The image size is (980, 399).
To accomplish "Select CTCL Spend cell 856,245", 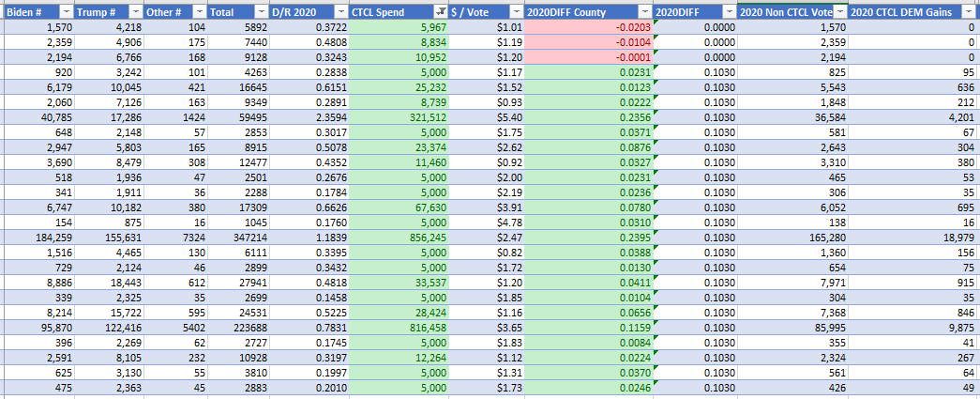I will point(399,237).
